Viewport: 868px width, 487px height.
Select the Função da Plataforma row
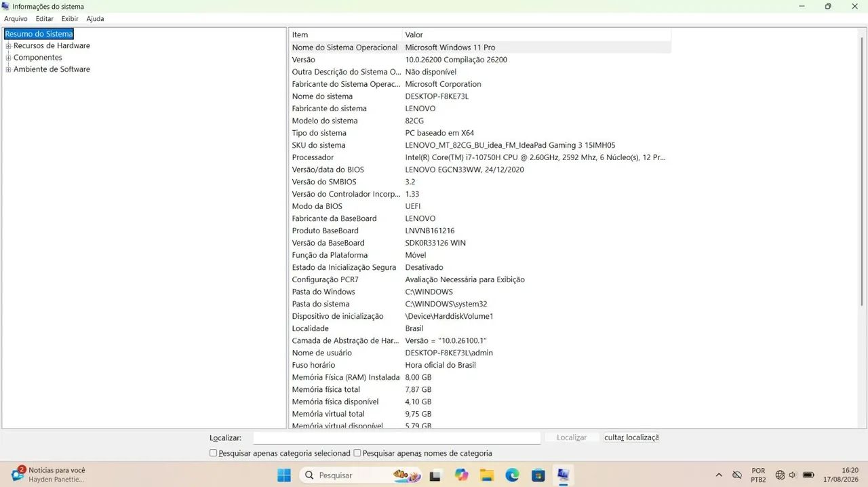tap(480, 255)
